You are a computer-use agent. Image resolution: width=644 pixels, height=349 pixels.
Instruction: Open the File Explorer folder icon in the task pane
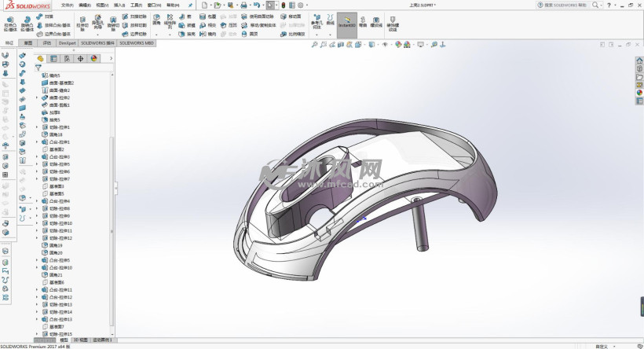tap(639, 77)
